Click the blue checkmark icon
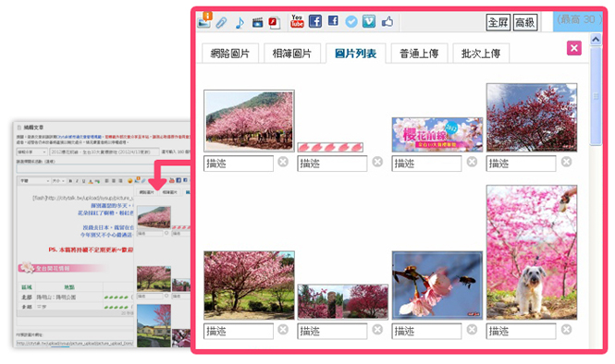The image size is (615, 364). 351,21
